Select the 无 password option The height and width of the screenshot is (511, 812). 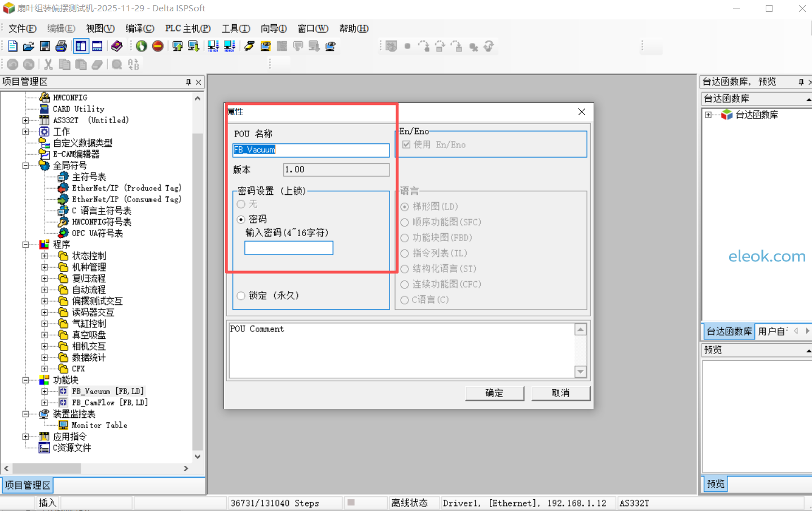pyautogui.click(x=241, y=204)
